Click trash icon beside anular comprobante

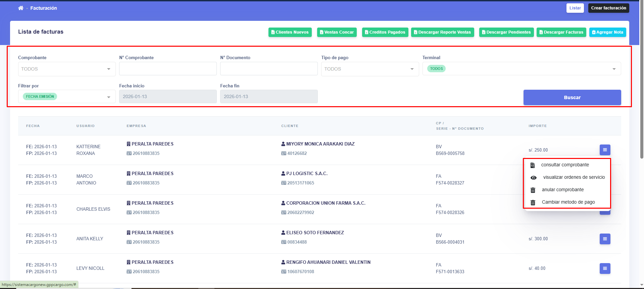tap(533, 190)
